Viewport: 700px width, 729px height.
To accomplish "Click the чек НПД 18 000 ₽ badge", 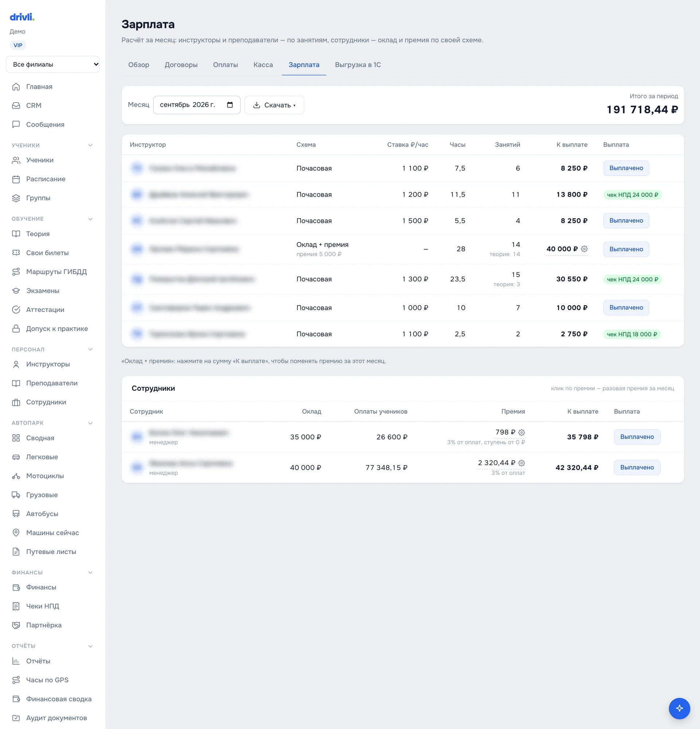I will click(632, 334).
